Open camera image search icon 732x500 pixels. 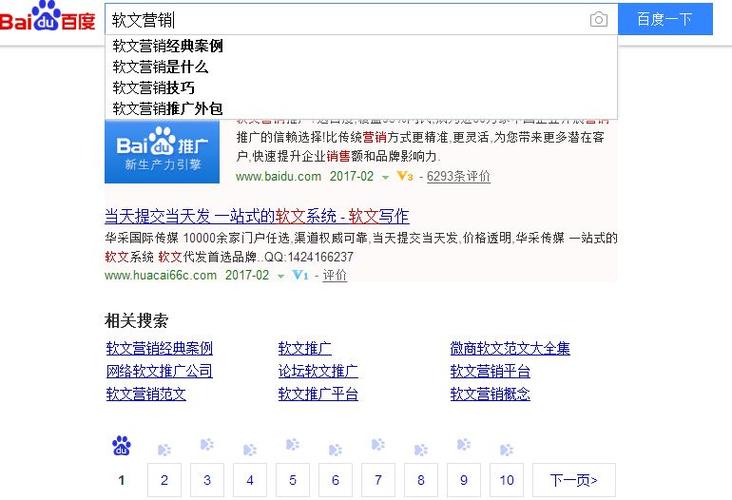click(598, 19)
